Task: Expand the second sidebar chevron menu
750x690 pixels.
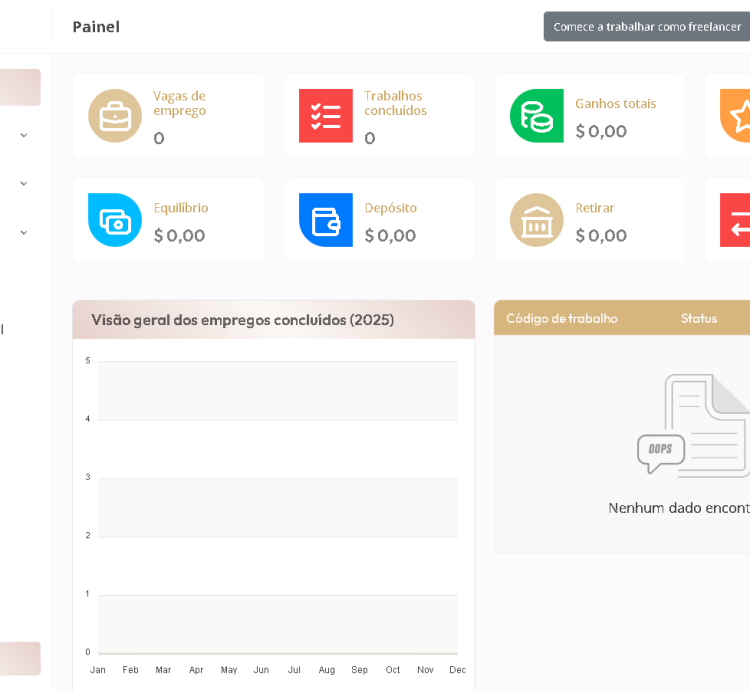Action: [x=24, y=183]
